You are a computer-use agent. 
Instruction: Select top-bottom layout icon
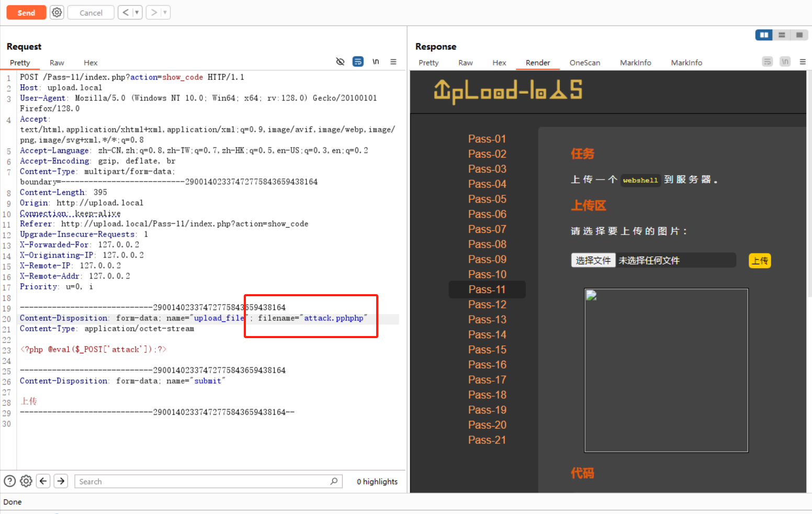click(x=782, y=35)
